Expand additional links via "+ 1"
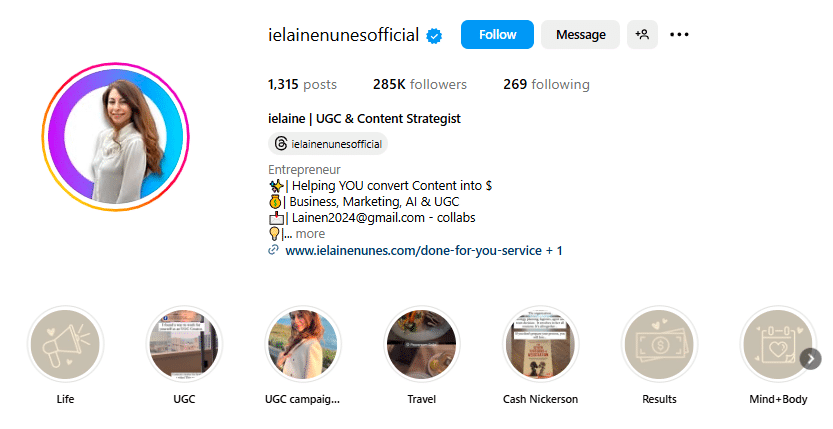The image size is (833, 429). 553,251
